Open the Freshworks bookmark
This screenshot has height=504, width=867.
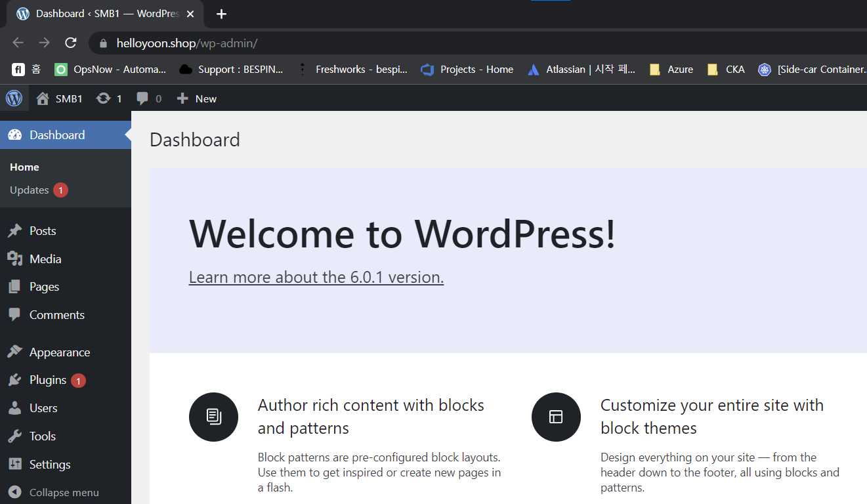[x=352, y=70]
